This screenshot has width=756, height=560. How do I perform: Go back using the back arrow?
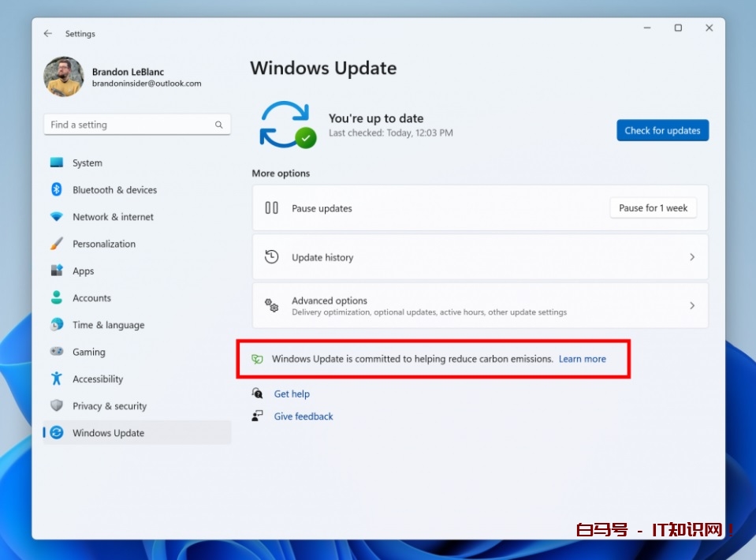click(x=48, y=34)
